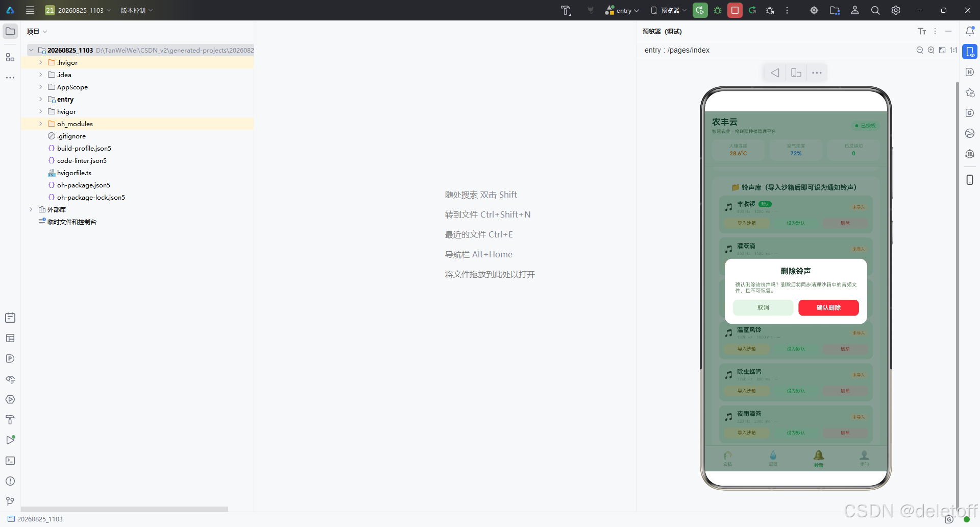Open the 预览器 device dropdown

point(668,10)
